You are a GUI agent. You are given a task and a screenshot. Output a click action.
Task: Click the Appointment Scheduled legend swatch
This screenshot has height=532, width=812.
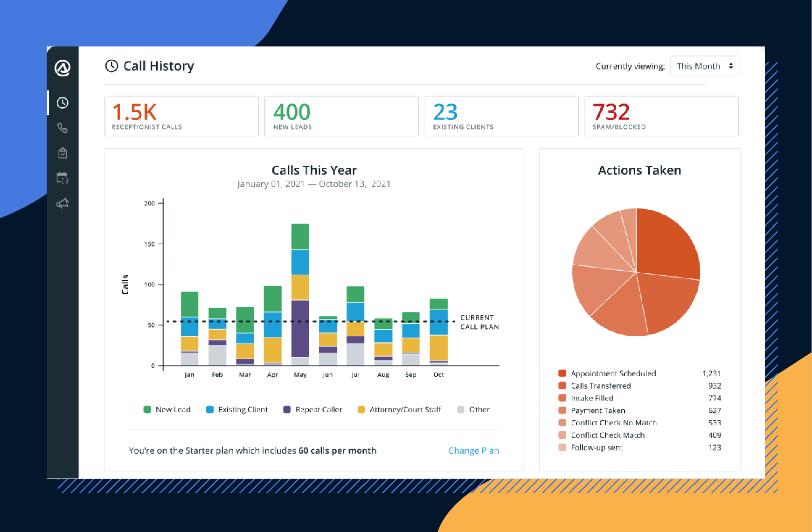[562, 373]
